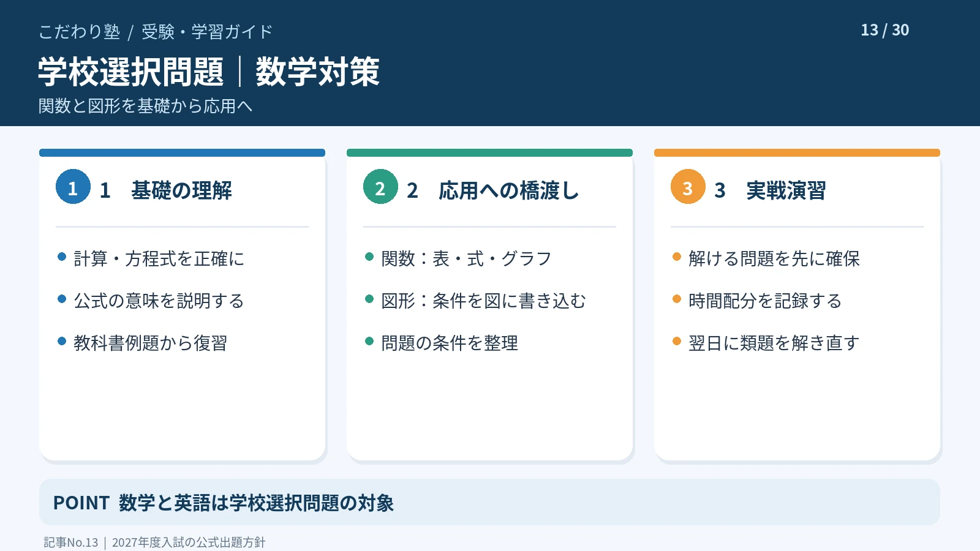Click the breadcrumb こだわり塾 / 受験・学習ガイド
980x551 pixels.
[156, 31]
